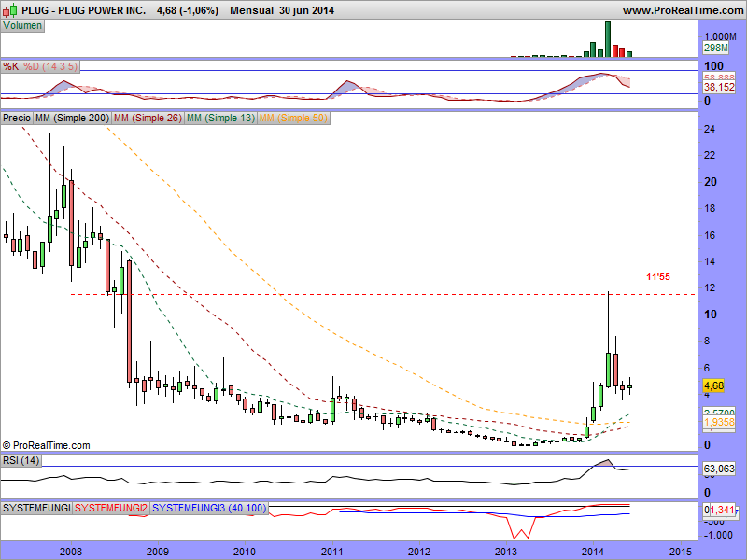Select MM (Simple 13) moving average label

220,118
